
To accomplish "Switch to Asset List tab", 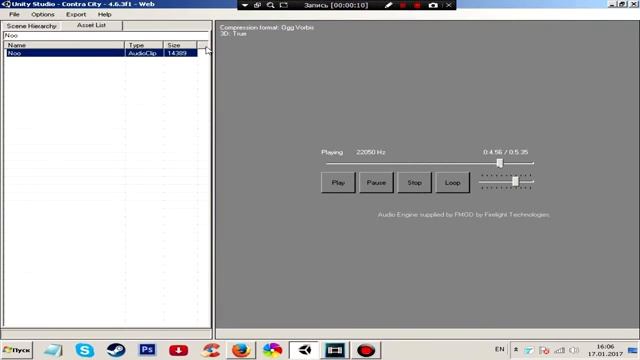I will coord(91,25).
